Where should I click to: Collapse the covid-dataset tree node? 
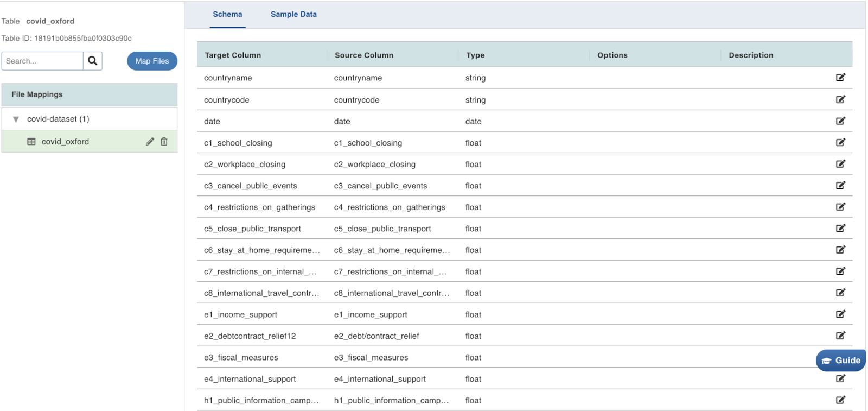pyautogui.click(x=16, y=119)
